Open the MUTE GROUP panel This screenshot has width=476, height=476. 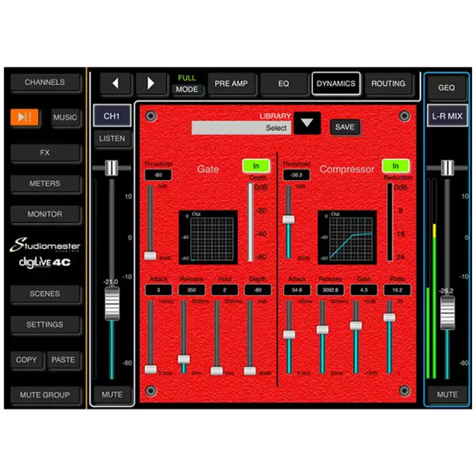point(46,395)
